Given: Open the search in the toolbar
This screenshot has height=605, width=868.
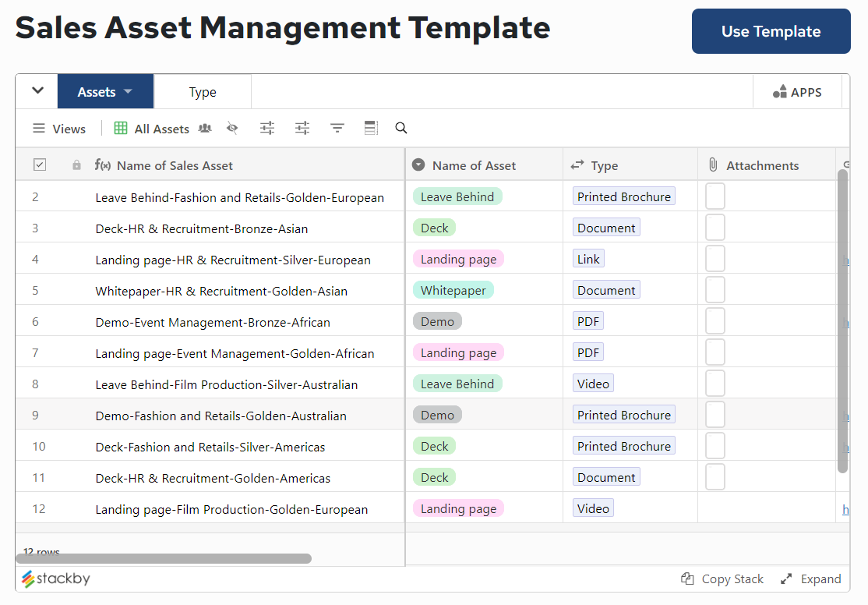Looking at the screenshot, I should pos(400,128).
